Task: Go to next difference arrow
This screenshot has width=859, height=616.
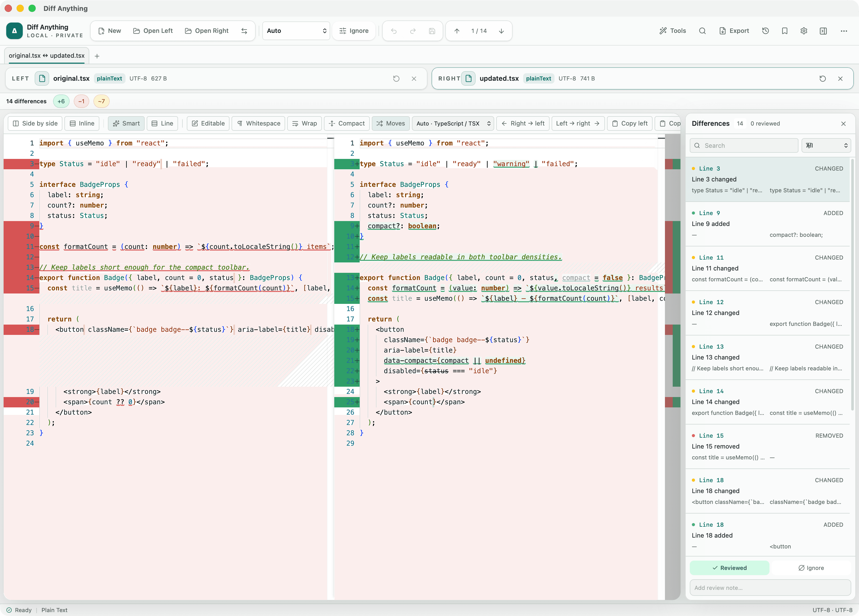Action: click(501, 31)
